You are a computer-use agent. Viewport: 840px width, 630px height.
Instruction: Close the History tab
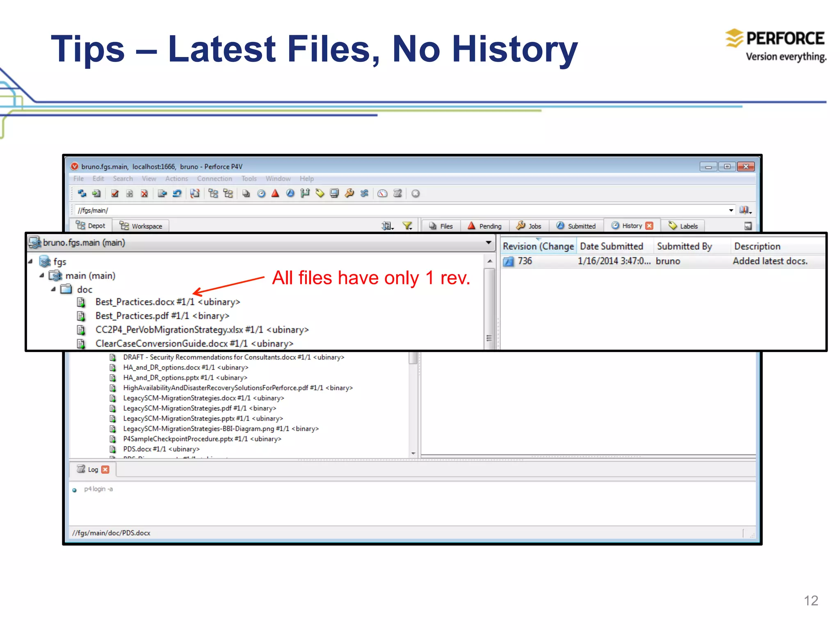[x=649, y=226]
